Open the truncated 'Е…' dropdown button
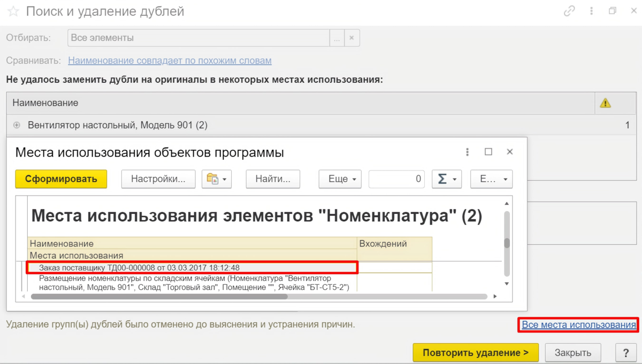 click(491, 179)
